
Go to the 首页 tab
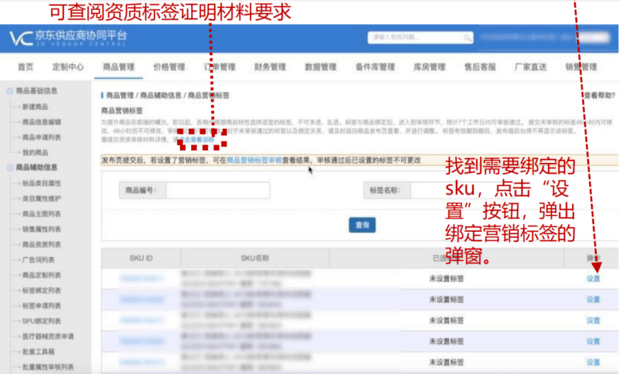26,67
